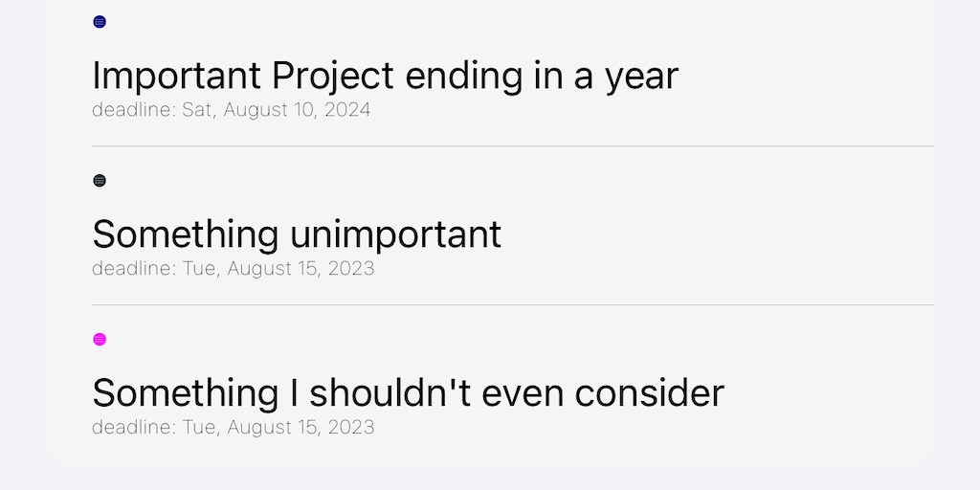Open "Important Project ending in a year" item

click(385, 76)
